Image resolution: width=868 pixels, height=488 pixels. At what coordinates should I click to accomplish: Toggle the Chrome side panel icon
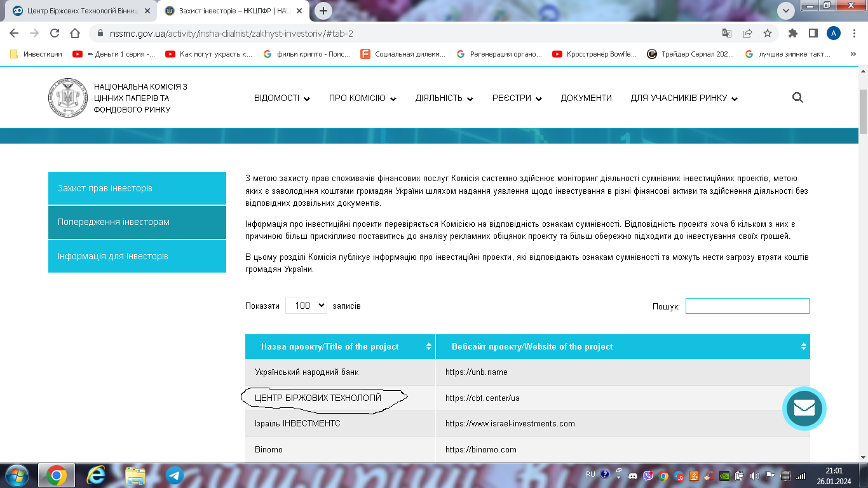click(813, 33)
